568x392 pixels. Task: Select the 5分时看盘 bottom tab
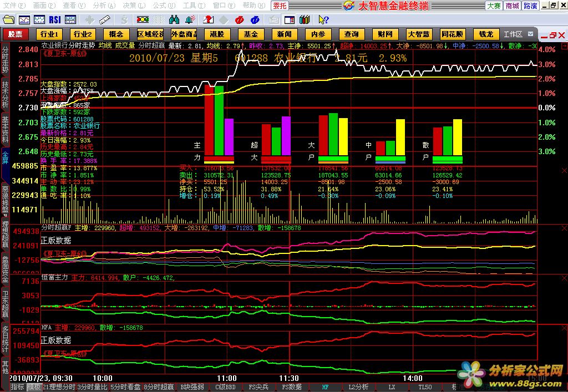coord(125,387)
